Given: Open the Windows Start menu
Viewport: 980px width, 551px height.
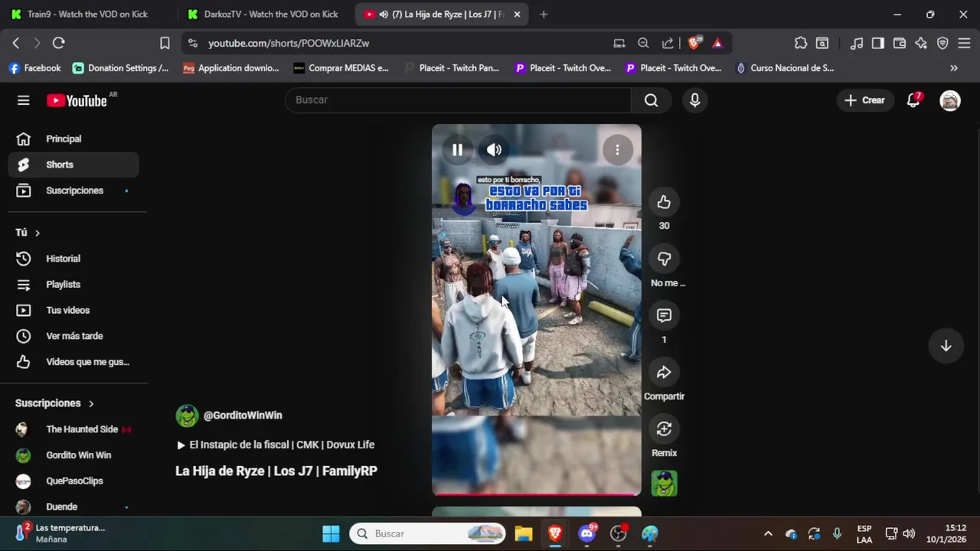Looking at the screenshot, I should [x=331, y=533].
